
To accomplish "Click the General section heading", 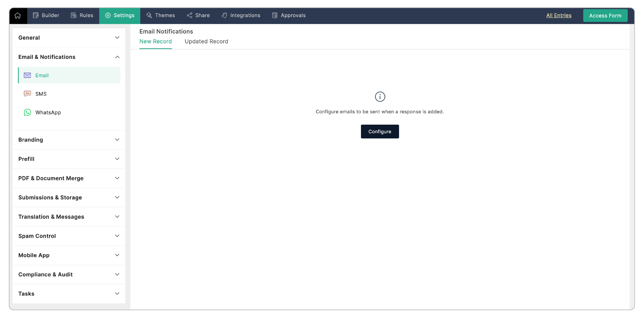I will tap(29, 38).
